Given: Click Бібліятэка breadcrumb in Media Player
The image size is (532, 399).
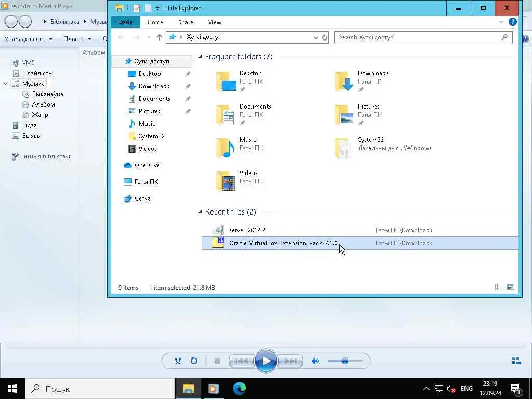Looking at the screenshot, I should pyautogui.click(x=64, y=22).
